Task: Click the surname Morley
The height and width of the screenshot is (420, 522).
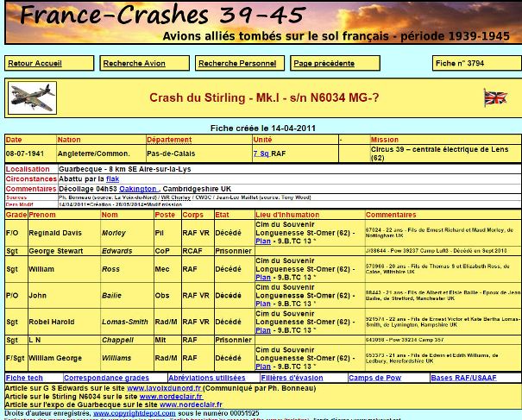Action: click(x=114, y=233)
